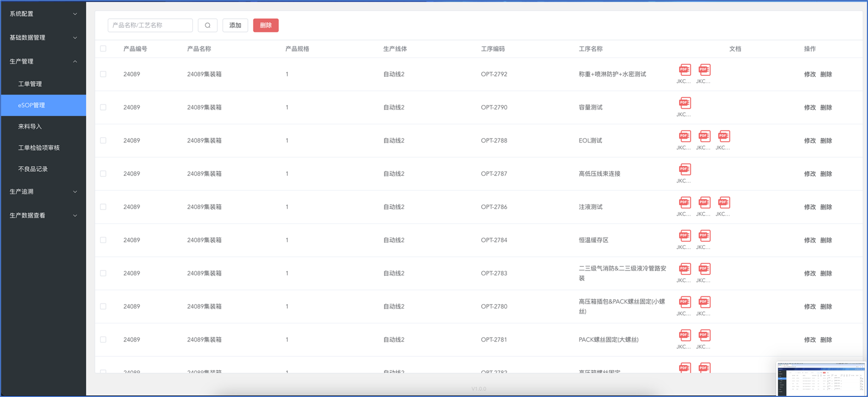Click 修改 link for OPT-2788 row
868x397 pixels.
coord(809,141)
